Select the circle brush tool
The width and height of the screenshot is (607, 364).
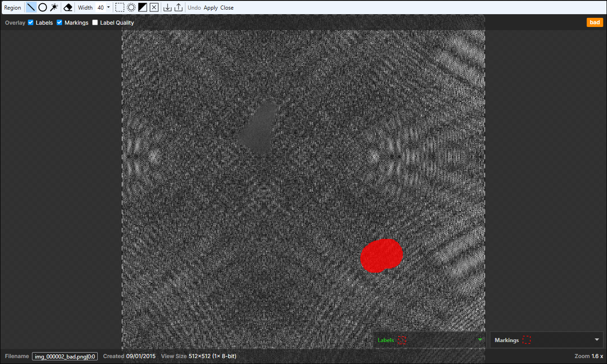[x=42, y=7]
